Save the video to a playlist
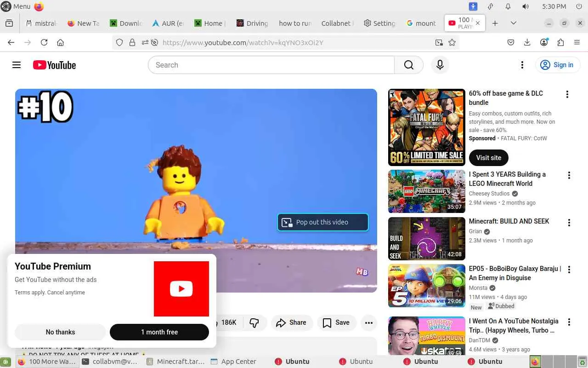The width and height of the screenshot is (588, 368). [x=336, y=322]
